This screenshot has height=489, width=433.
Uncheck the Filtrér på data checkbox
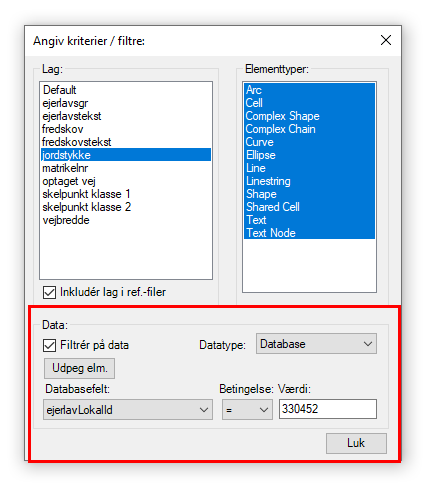click(49, 345)
